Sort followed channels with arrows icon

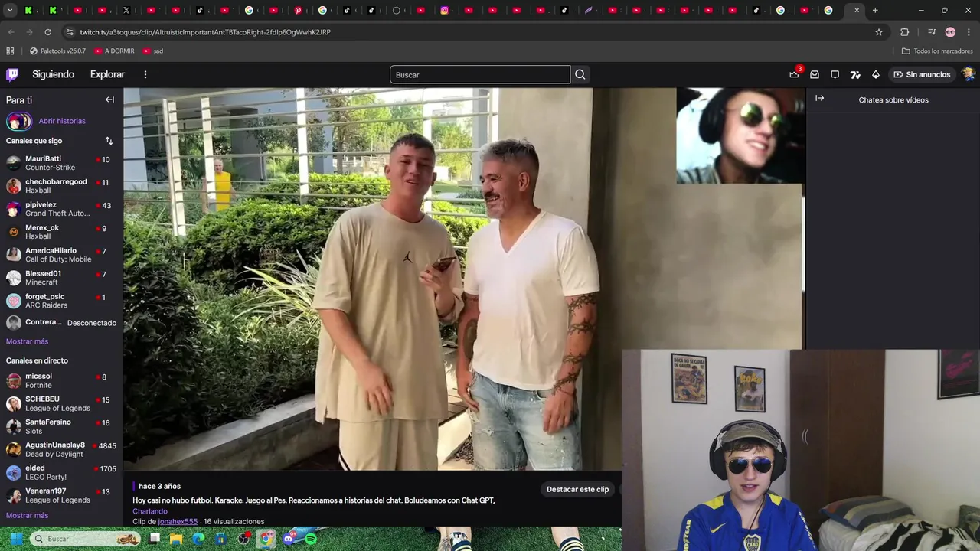tap(109, 141)
